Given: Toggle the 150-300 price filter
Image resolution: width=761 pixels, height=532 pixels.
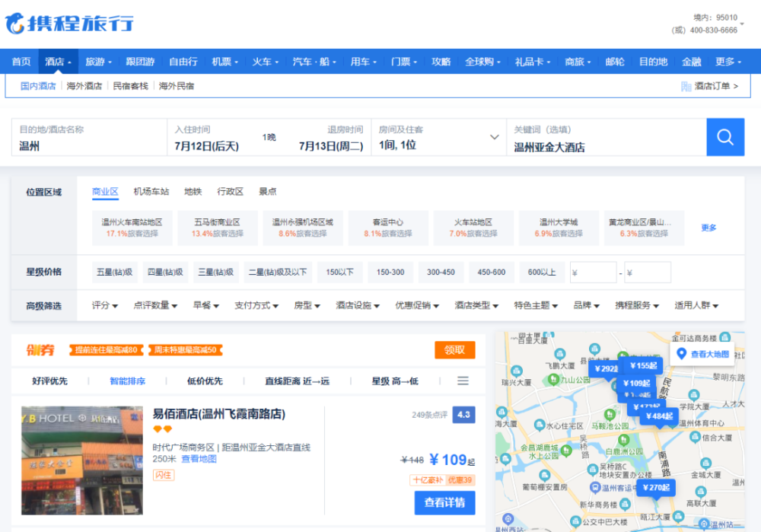Looking at the screenshot, I should [x=390, y=272].
